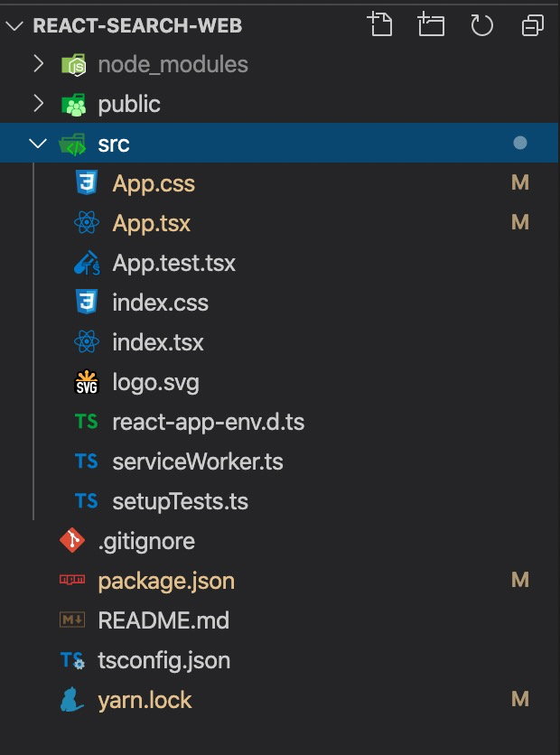Select the node_modules folder name
The height and width of the screenshot is (755, 560).
[173, 64]
